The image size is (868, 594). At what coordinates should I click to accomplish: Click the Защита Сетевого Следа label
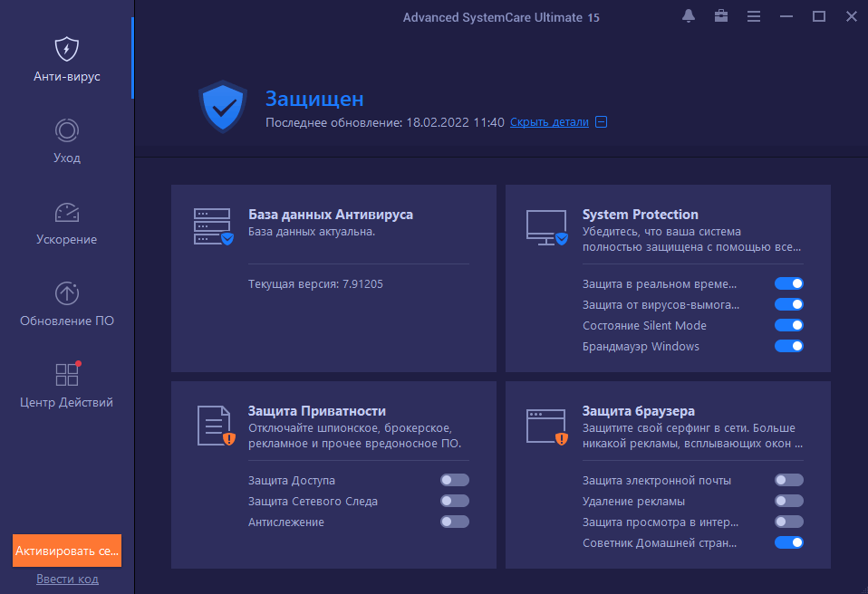(313, 502)
